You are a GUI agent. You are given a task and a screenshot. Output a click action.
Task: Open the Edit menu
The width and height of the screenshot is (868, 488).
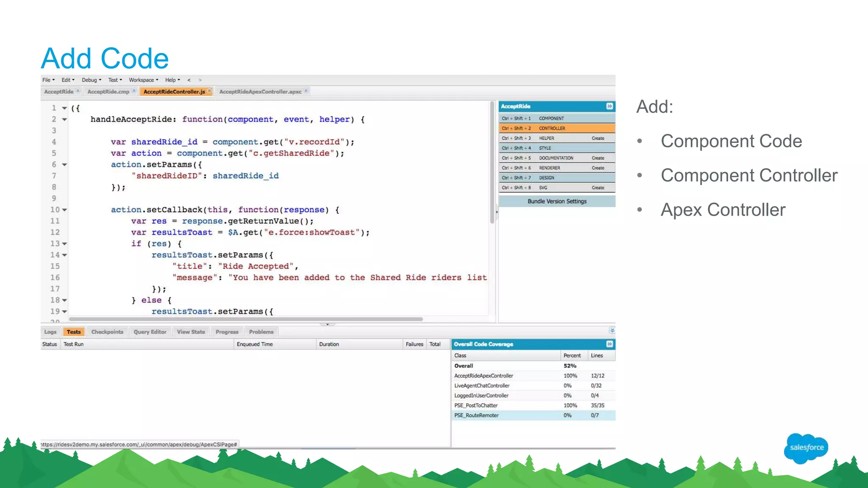point(68,80)
